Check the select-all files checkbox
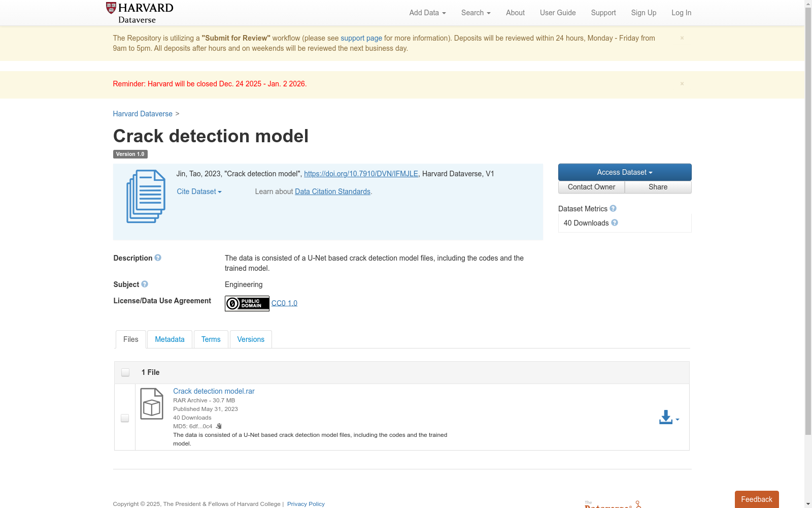The width and height of the screenshot is (812, 508). 125,372
